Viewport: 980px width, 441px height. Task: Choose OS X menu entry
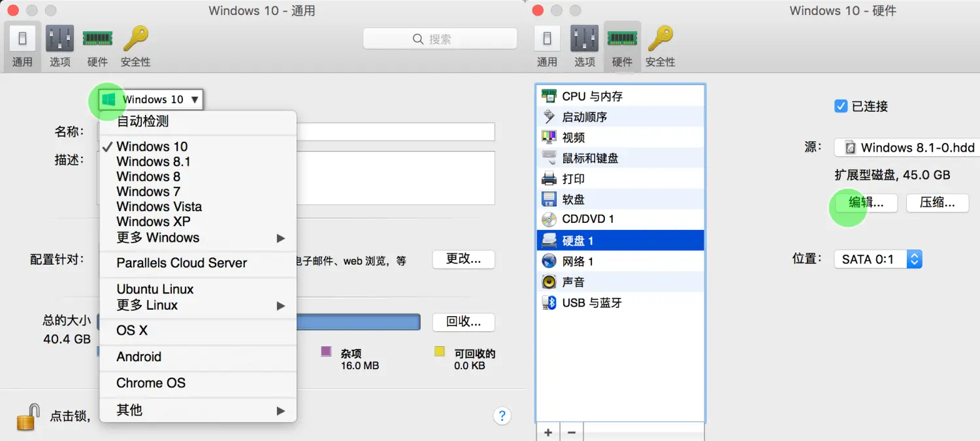click(198, 331)
